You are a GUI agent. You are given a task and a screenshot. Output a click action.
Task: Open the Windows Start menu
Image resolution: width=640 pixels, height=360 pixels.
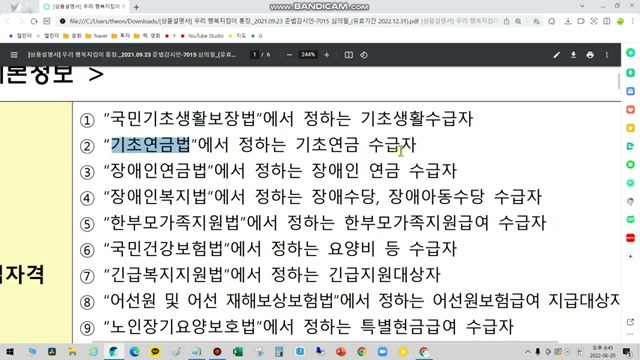[x=10, y=351]
